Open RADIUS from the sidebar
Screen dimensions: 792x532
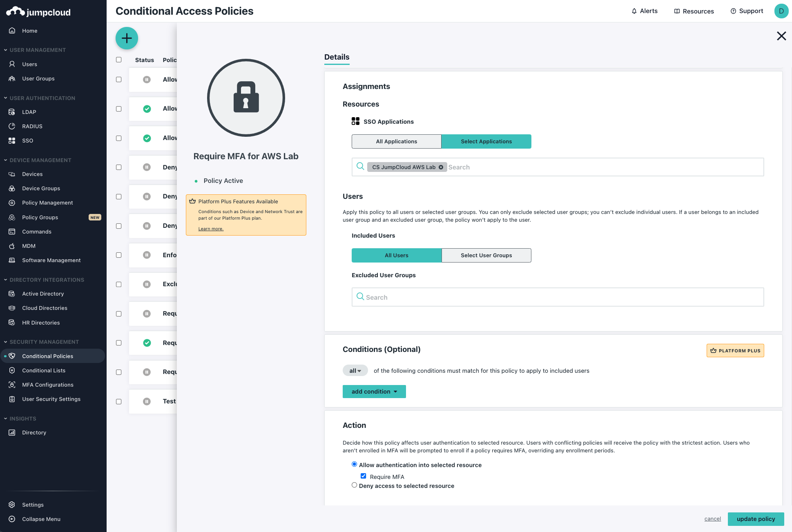tap(32, 126)
